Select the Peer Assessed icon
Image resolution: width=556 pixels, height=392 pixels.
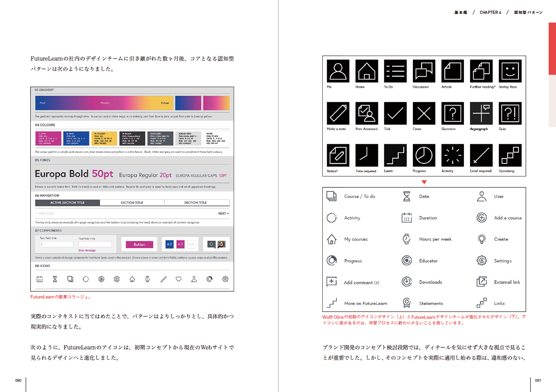367,113
